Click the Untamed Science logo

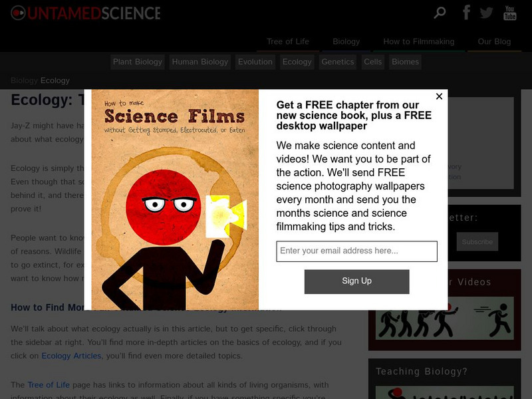[x=86, y=13]
